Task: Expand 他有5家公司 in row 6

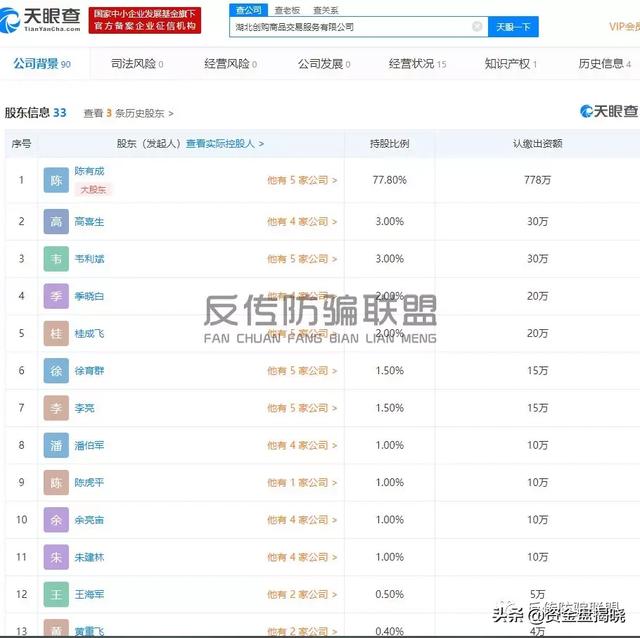Action: tap(302, 371)
